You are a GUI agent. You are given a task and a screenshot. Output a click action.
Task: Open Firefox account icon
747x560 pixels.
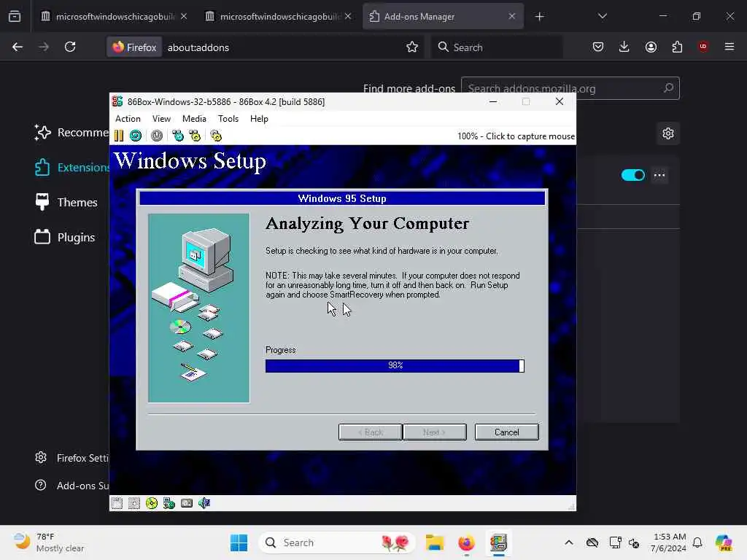point(651,47)
